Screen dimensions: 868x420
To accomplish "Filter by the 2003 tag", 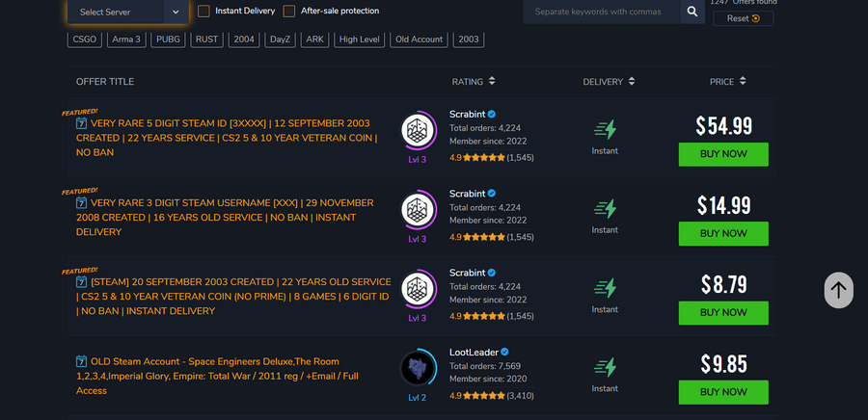I will pos(469,39).
